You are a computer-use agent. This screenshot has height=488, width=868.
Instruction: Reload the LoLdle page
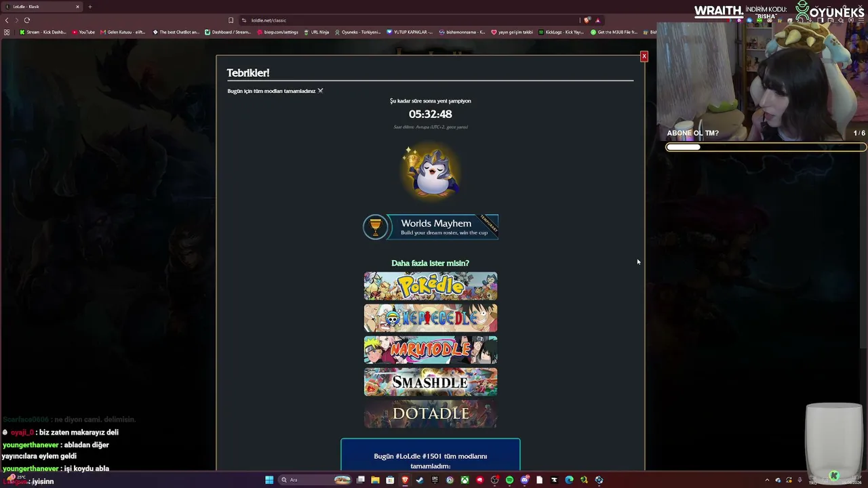[27, 20]
